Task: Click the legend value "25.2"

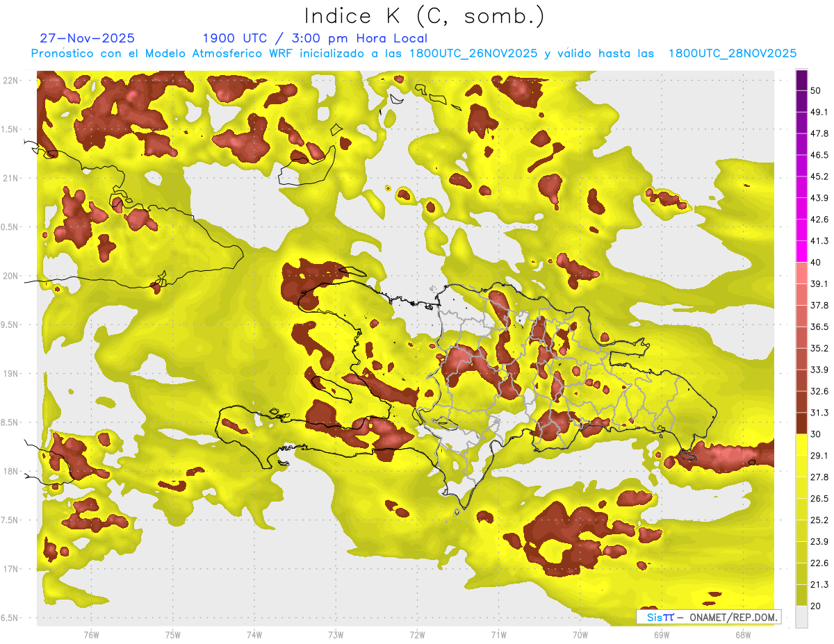Action: click(819, 520)
